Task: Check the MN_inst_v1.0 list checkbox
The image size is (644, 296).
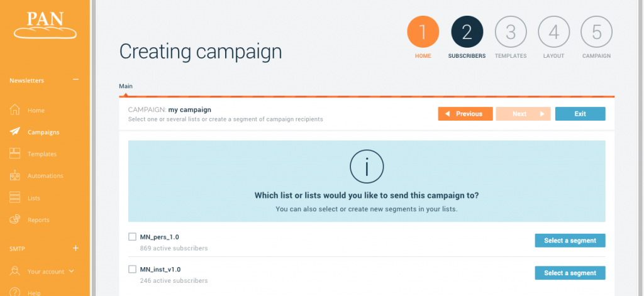Action: coord(132,269)
